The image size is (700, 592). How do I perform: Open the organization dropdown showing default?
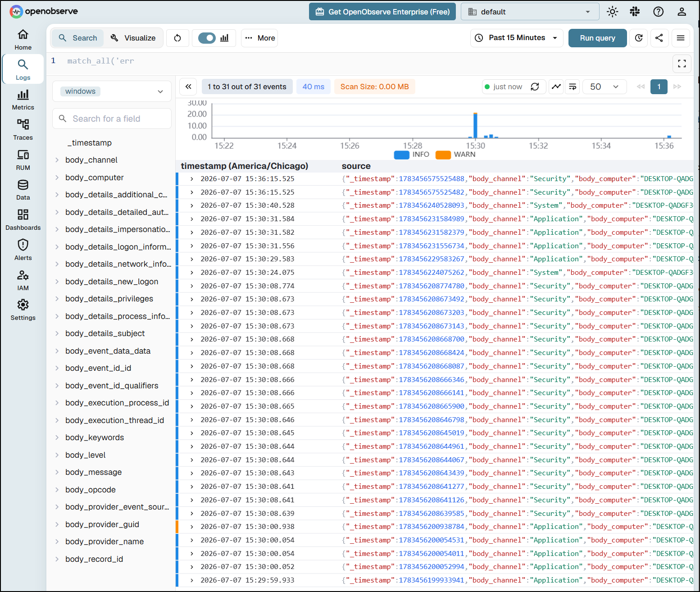coord(530,12)
